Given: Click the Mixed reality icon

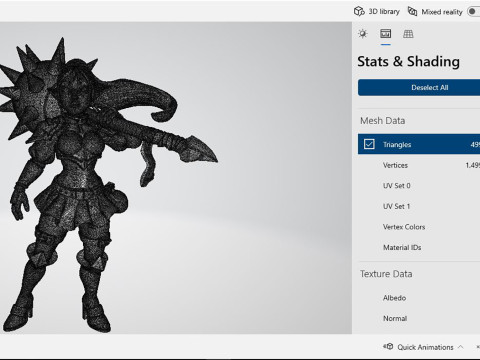Looking at the screenshot, I should coord(412,11).
